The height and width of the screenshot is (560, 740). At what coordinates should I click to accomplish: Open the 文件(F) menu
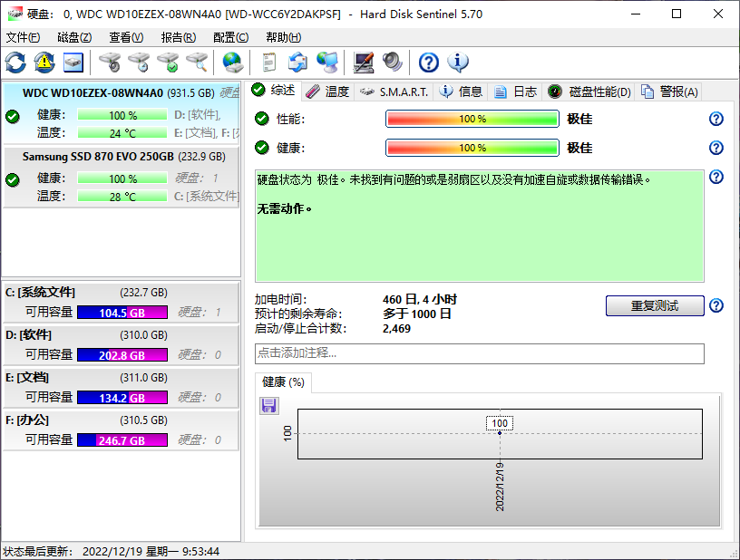(x=24, y=37)
